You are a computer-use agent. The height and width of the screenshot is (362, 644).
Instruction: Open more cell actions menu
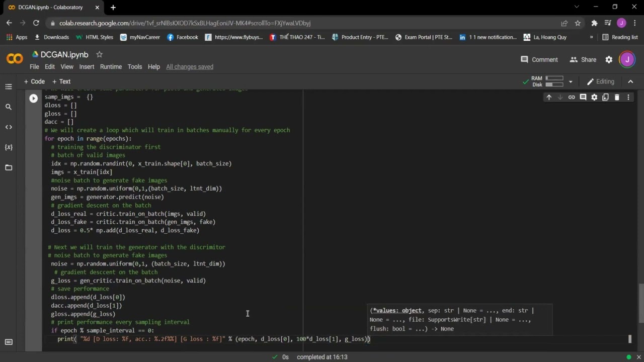[x=628, y=98]
